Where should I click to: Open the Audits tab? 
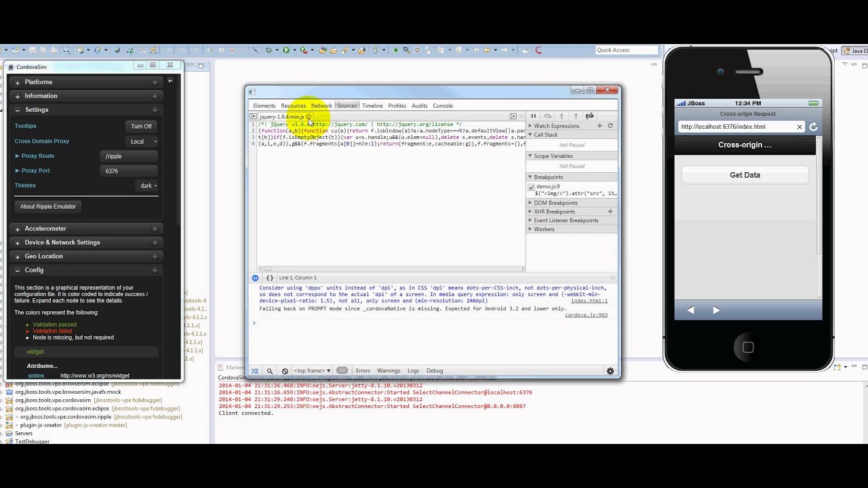(420, 106)
